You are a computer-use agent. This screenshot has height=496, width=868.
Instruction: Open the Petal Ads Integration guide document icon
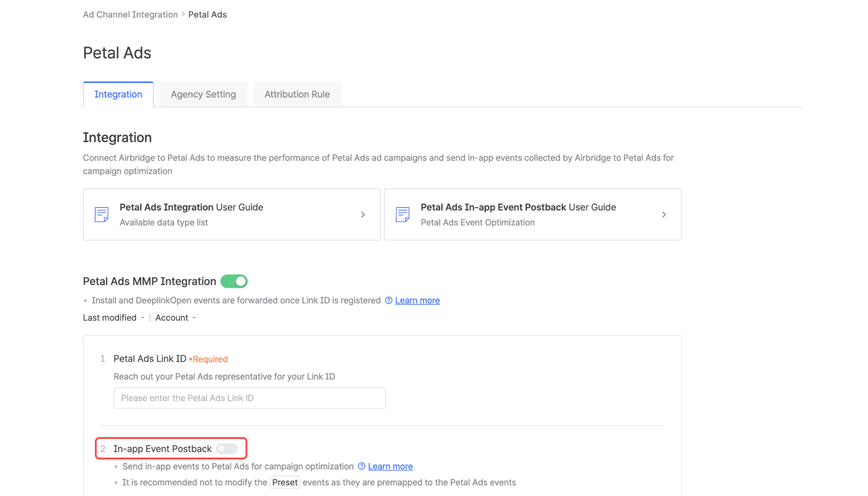tap(101, 215)
